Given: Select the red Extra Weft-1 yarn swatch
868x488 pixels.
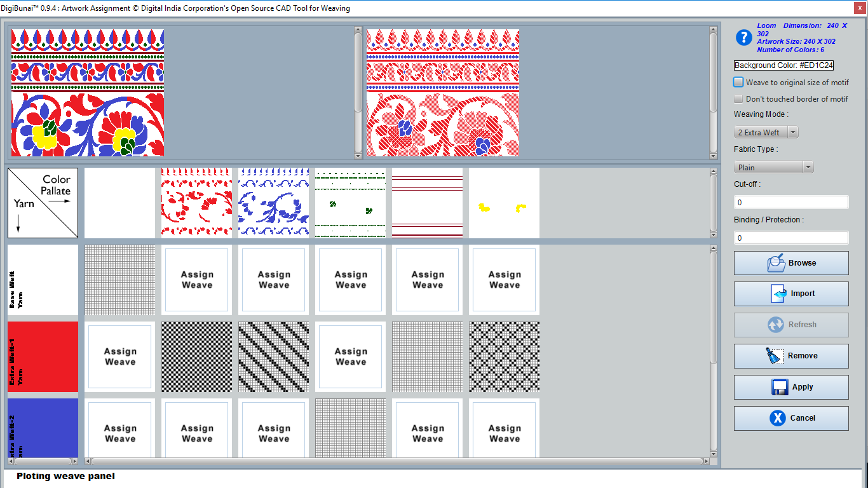Looking at the screenshot, I should 43,356.
